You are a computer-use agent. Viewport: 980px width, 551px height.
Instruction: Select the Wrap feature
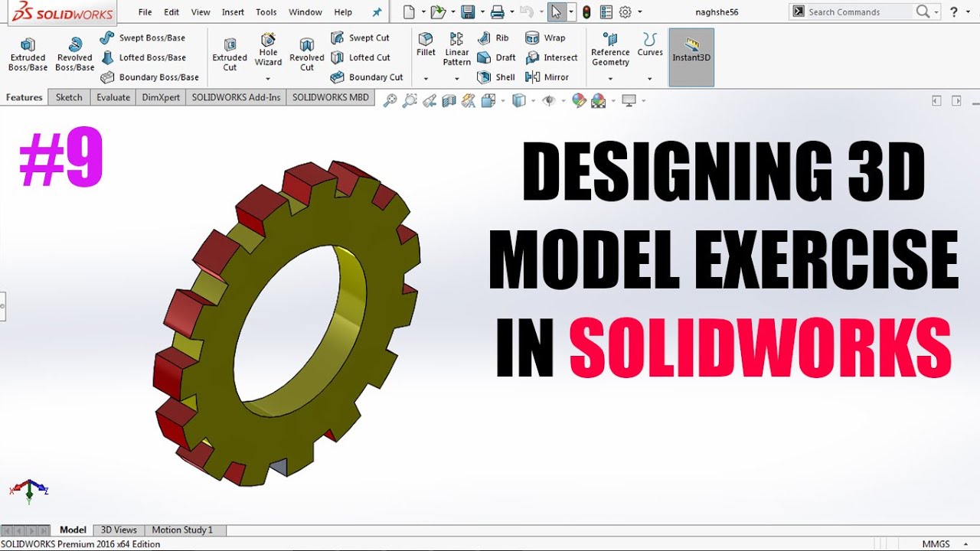[x=545, y=37]
